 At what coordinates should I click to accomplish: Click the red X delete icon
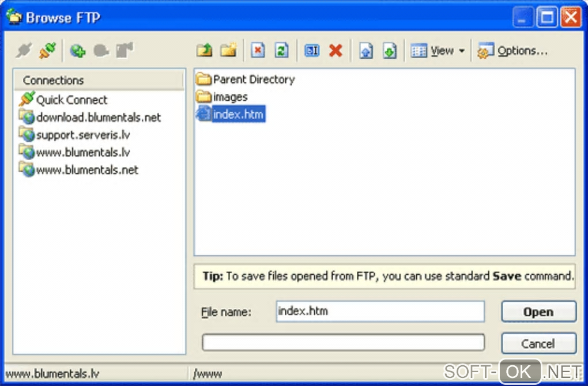[x=336, y=51]
